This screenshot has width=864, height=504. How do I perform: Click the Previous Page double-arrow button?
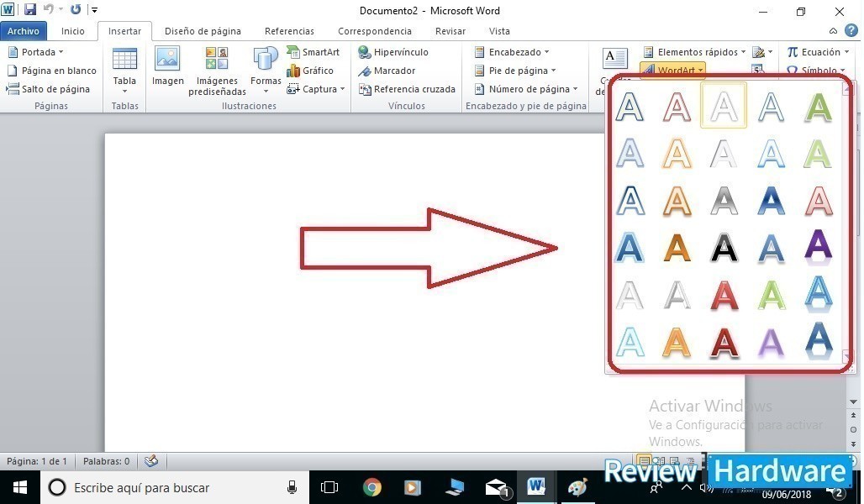(x=854, y=415)
